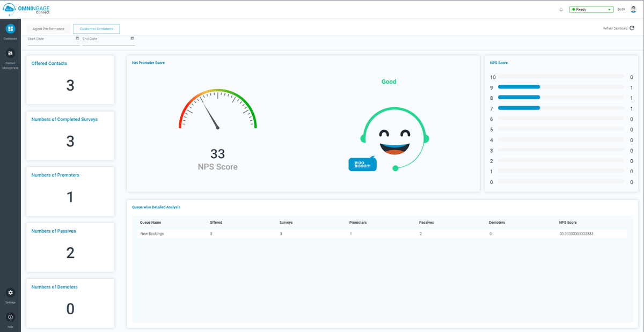The width and height of the screenshot is (644, 332).
Task: Open the Settings gear in sidebar
Action: 10,293
